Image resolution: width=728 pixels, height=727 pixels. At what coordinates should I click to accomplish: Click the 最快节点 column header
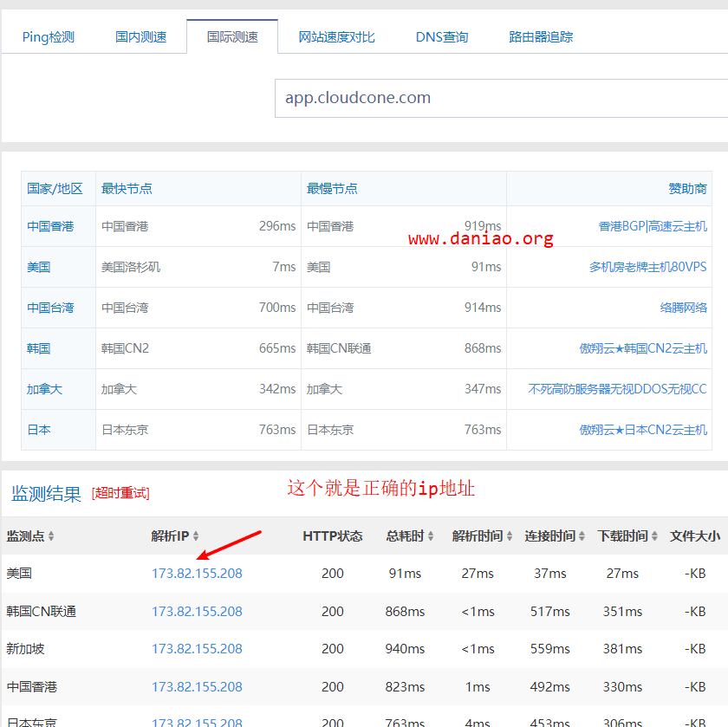(127, 189)
